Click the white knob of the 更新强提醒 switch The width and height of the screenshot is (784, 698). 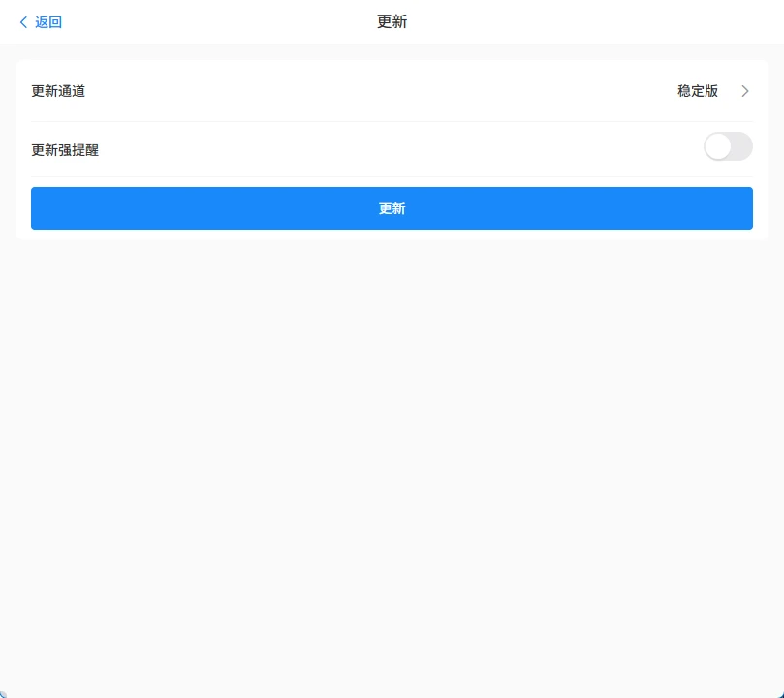pyautogui.click(x=718, y=146)
